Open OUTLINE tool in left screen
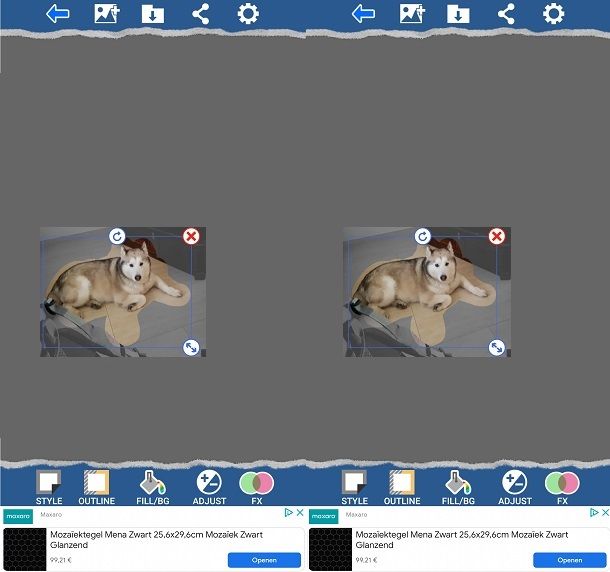 pos(96,488)
